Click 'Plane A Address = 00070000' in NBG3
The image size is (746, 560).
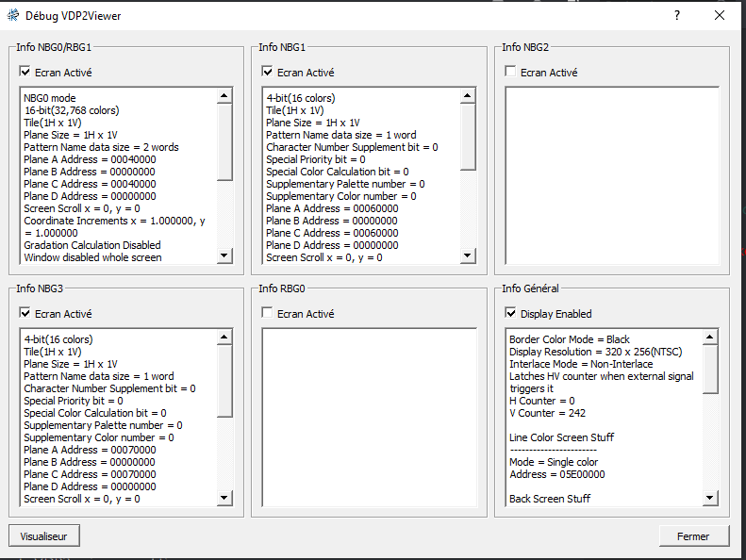pyautogui.click(x=90, y=450)
